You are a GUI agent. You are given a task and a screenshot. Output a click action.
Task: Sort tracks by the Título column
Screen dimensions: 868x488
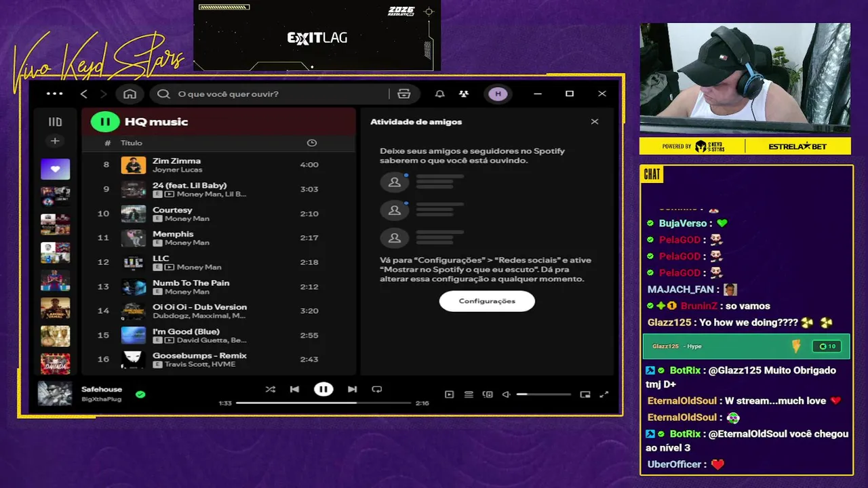(132, 143)
